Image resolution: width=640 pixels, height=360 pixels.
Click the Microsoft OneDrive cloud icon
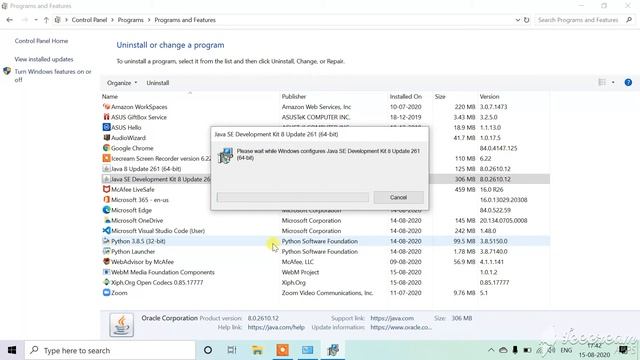click(107, 220)
